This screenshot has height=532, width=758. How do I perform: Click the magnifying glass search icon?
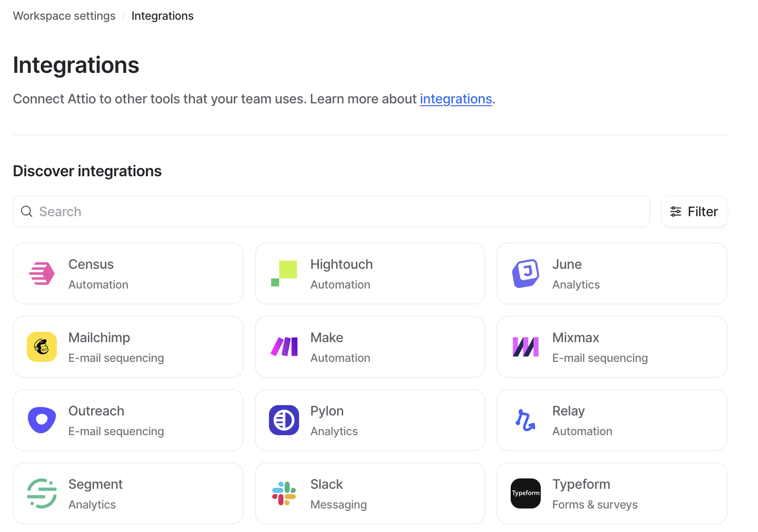coord(26,211)
